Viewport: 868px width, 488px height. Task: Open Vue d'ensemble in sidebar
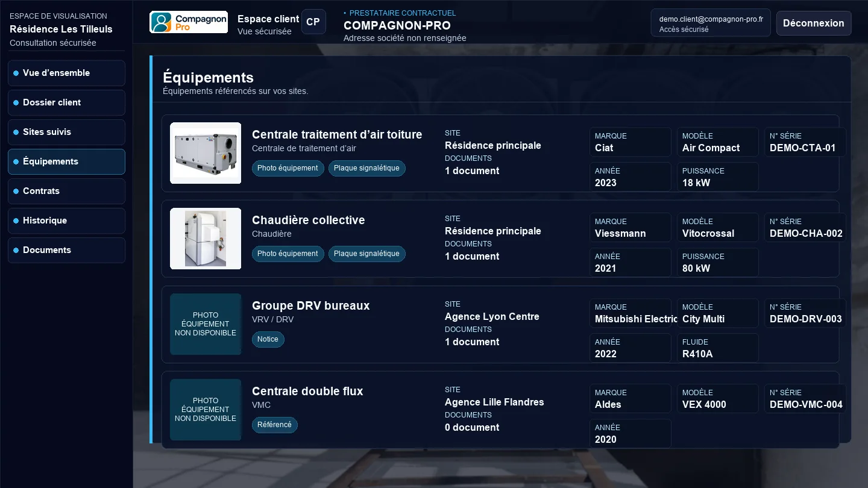click(x=66, y=73)
